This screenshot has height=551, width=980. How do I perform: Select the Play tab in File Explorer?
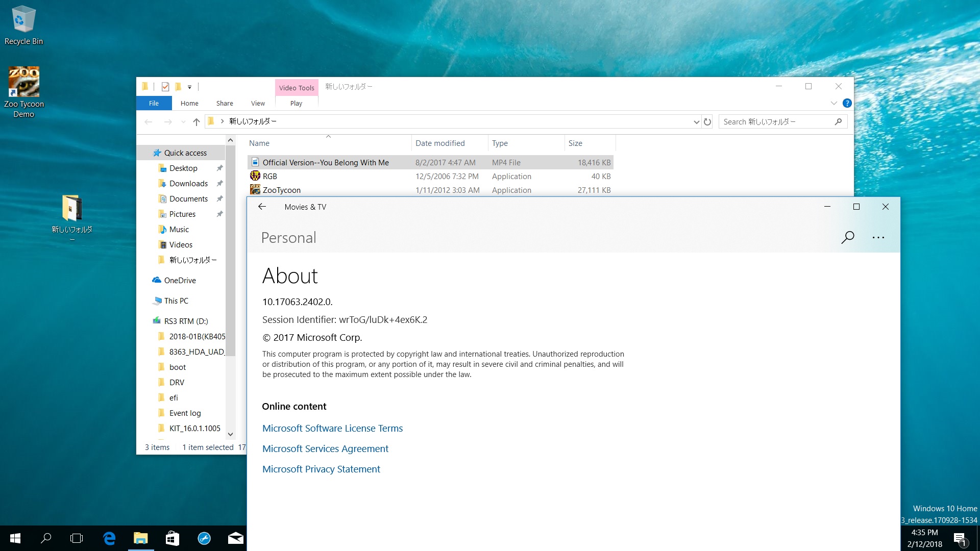pyautogui.click(x=296, y=103)
